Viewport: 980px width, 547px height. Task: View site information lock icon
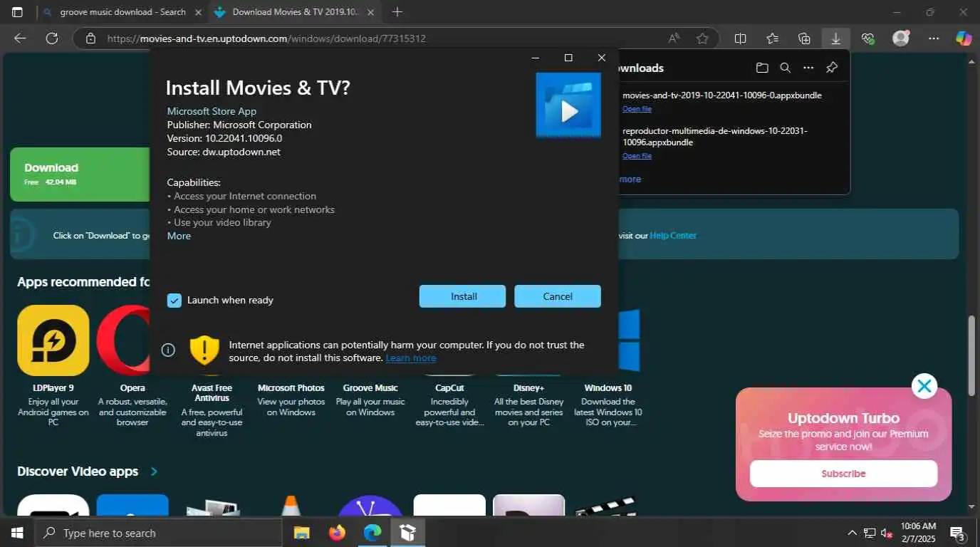point(90,38)
